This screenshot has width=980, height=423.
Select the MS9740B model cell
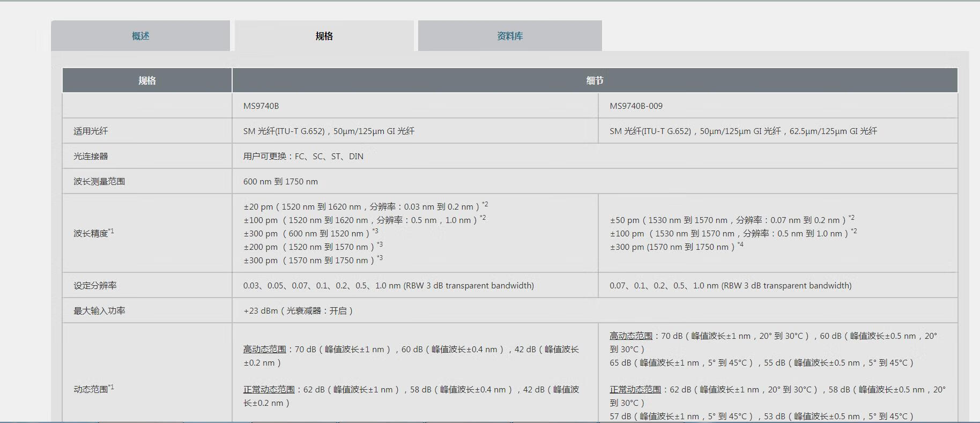[x=415, y=106]
